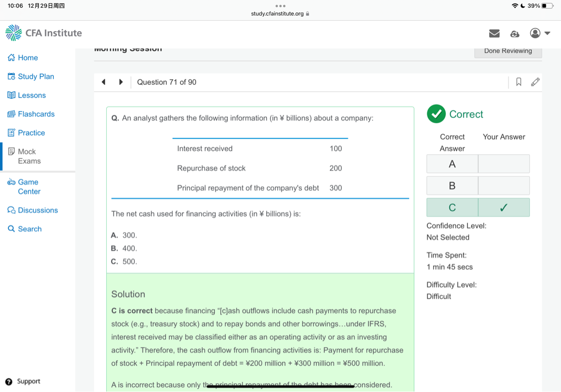Click the Support help link
This screenshot has width=561, height=392.
click(x=28, y=381)
